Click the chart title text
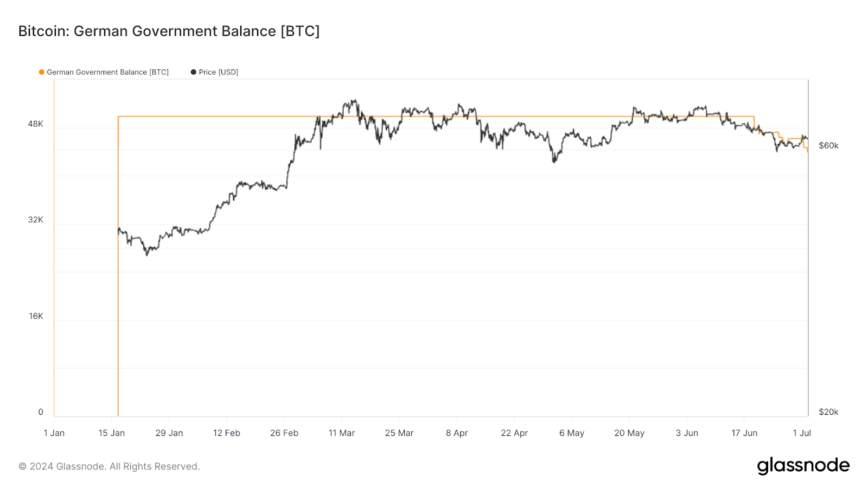The width and height of the screenshot is (868, 488). [169, 31]
